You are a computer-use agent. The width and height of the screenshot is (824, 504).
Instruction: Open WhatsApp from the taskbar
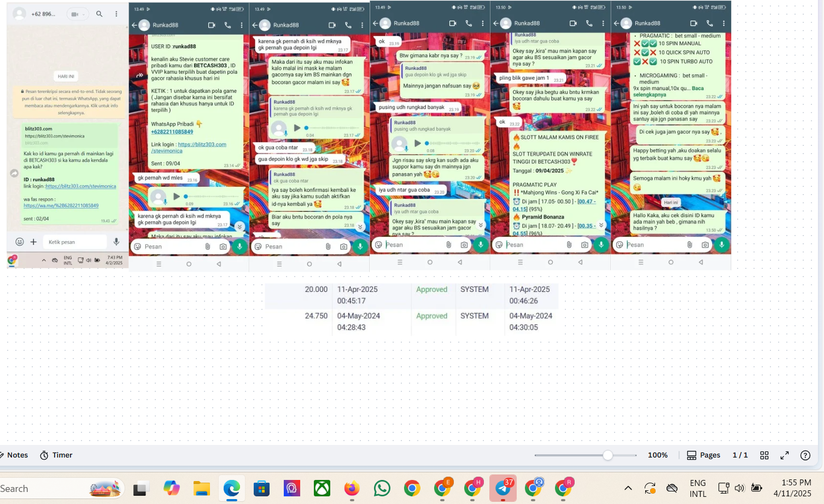click(382, 488)
